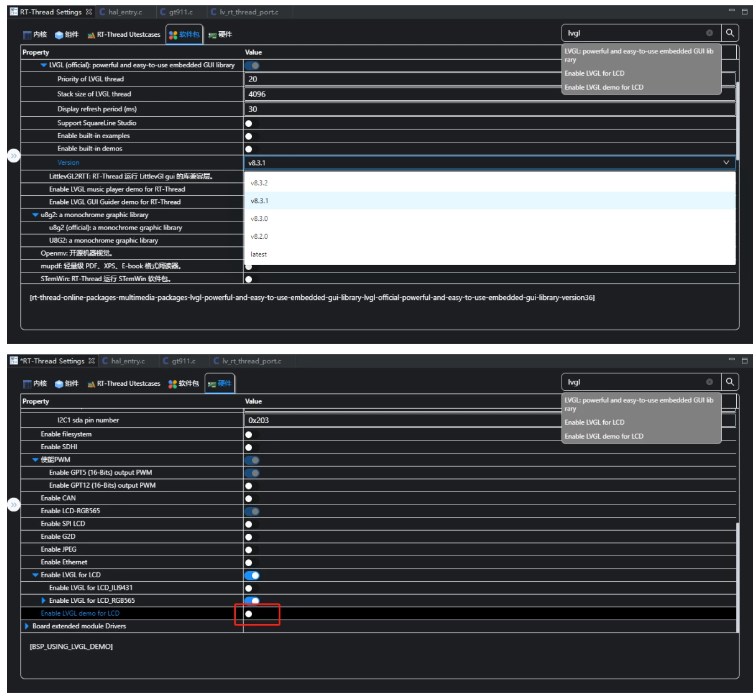Open hal_entry.c editor tab in the upper window
Image resolution: width=756 pixels, height=699 pixels.
coord(121,12)
